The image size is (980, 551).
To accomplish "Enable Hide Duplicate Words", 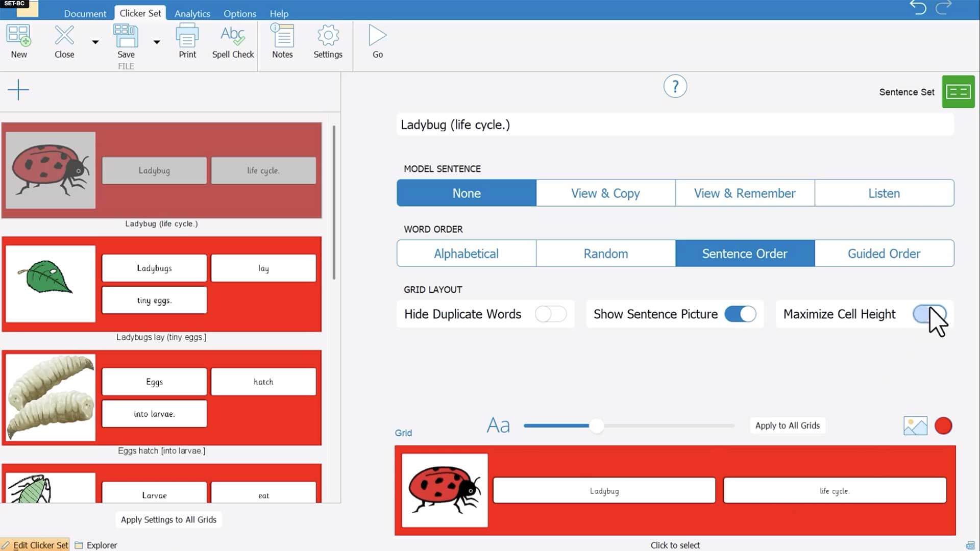I will coord(551,314).
